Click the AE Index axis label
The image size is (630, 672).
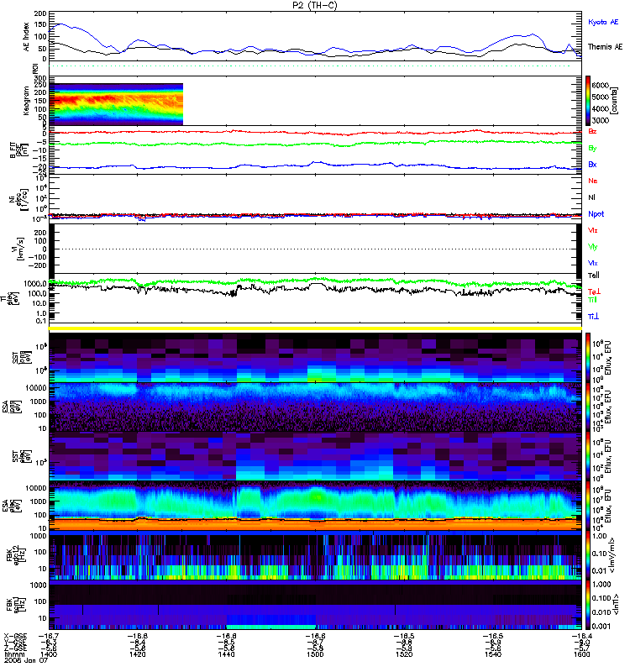coord(26,37)
